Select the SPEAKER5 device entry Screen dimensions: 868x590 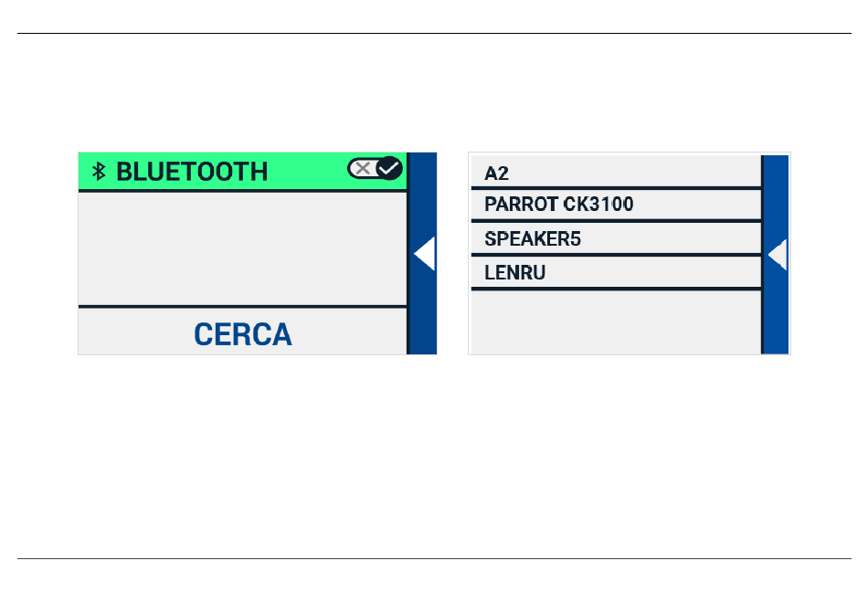pyautogui.click(x=533, y=239)
